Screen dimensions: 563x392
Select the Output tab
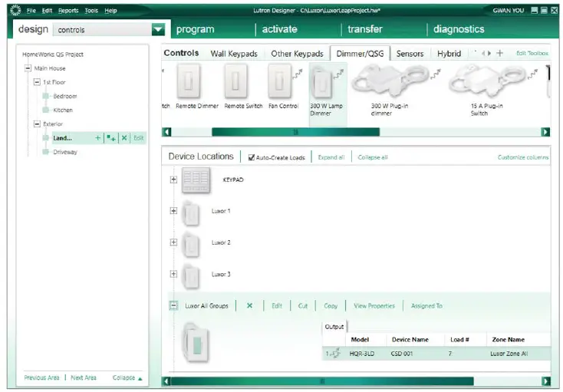click(x=334, y=327)
